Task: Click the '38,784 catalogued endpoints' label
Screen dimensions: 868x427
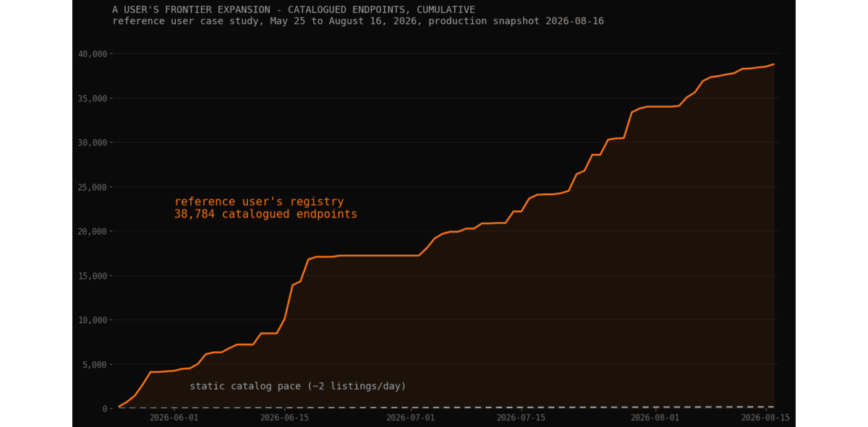Action: click(x=265, y=215)
